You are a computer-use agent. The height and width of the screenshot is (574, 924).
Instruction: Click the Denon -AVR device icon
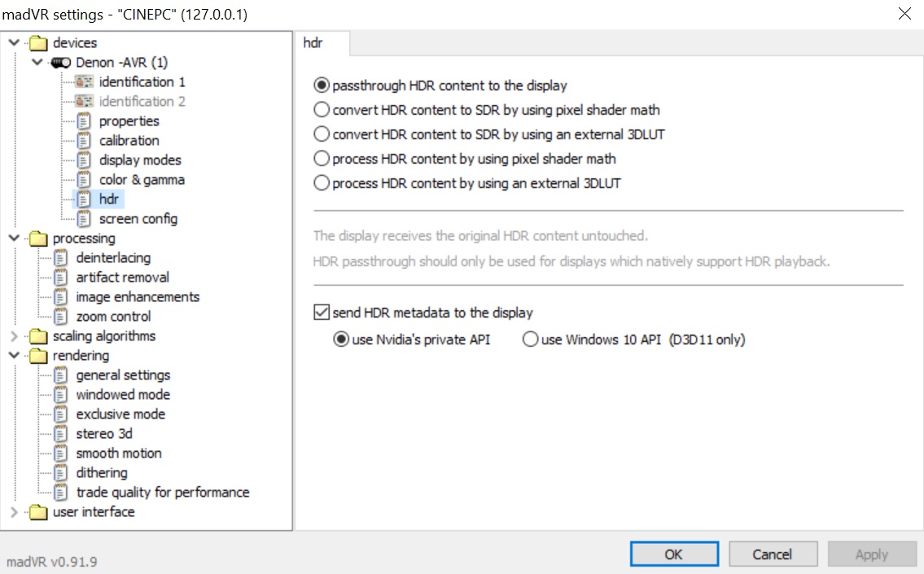point(61,63)
